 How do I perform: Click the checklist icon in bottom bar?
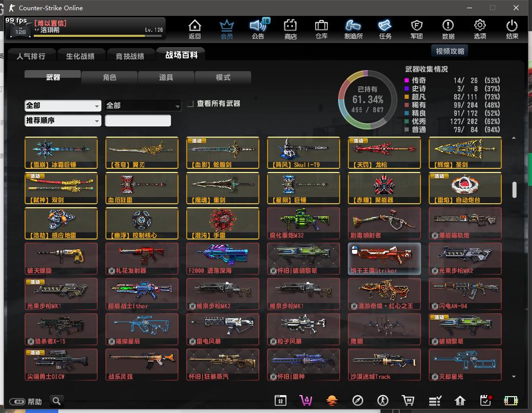pos(435,400)
